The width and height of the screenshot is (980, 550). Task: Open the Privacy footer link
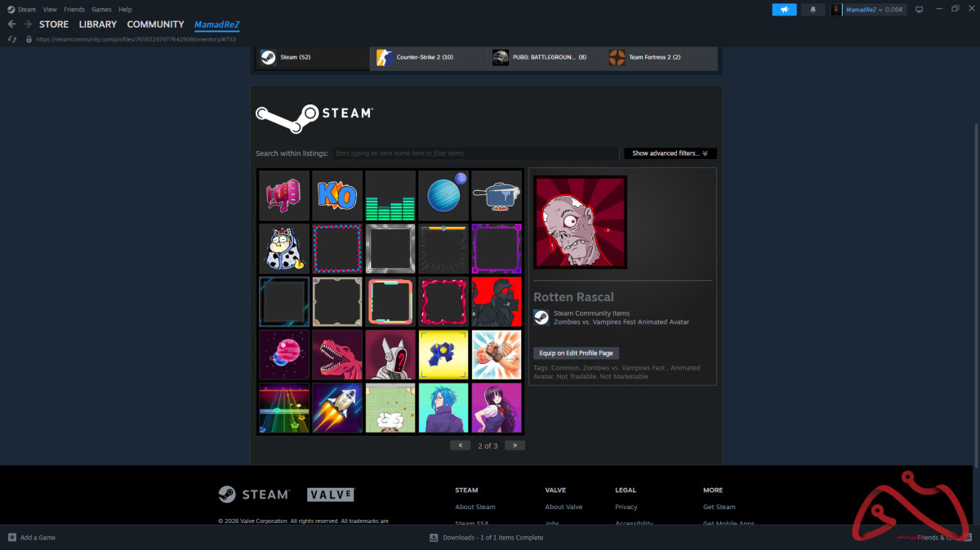pyautogui.click(x=626, y=507)
